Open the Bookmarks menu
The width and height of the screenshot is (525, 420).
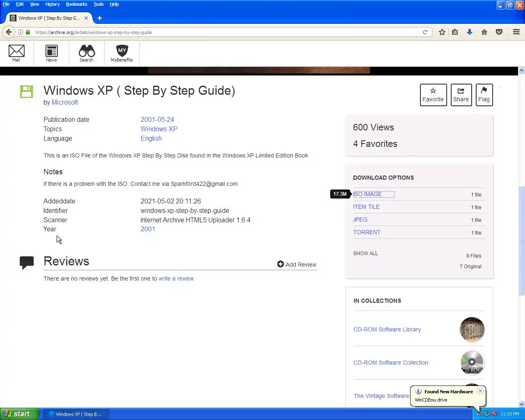tap(76, 4)
